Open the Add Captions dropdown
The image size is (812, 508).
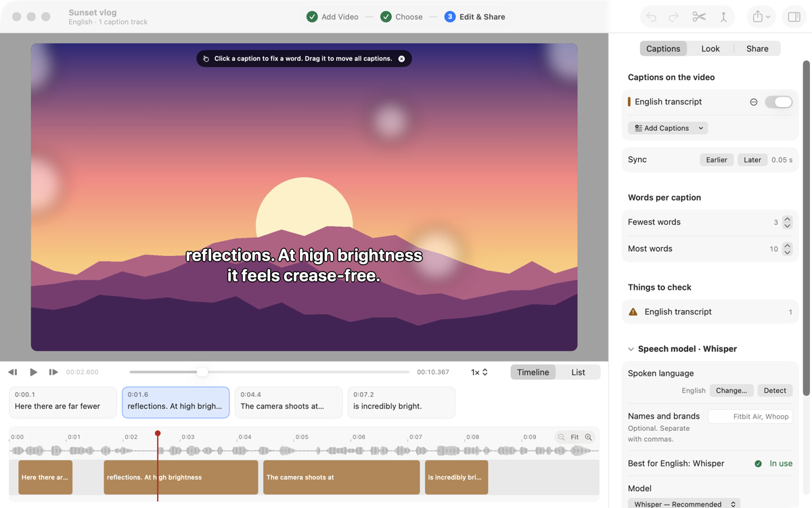668,128
